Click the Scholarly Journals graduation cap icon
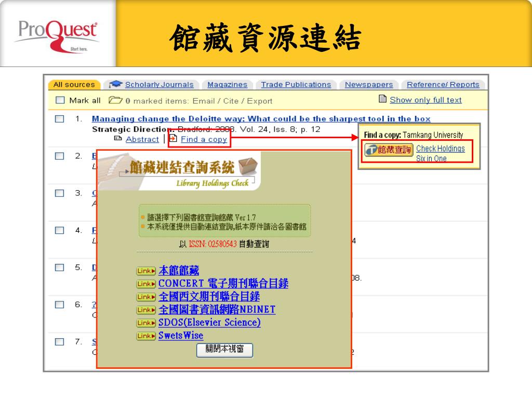532x399 pixels. tap(116, 84)
